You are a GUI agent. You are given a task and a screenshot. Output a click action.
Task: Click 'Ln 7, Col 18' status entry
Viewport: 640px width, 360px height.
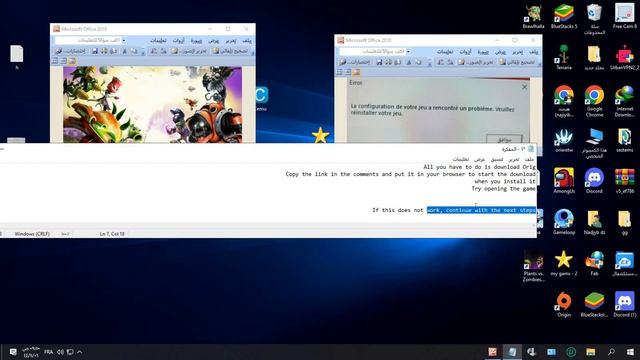pyautogui.click(x=112, y=234)
